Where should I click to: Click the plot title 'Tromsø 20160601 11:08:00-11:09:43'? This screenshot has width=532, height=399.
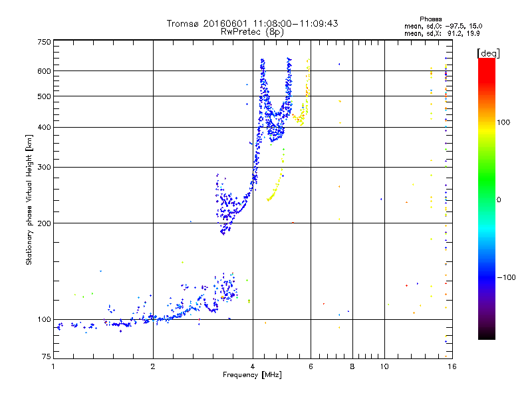pos(252,23)
